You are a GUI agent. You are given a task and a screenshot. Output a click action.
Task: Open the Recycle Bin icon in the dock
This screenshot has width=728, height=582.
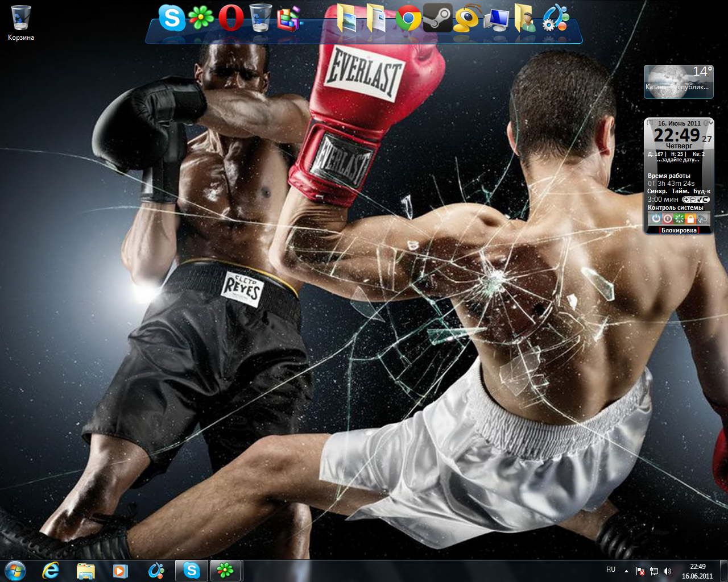(260, 18)
